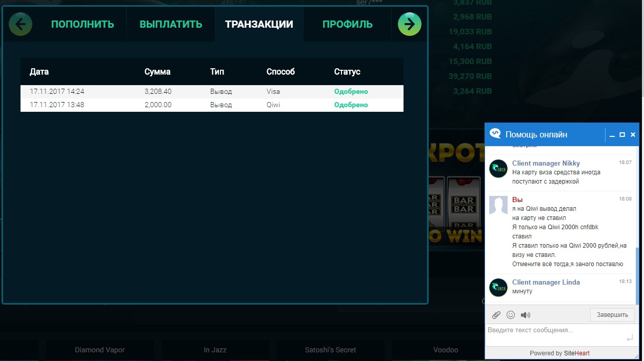Click the Тип column header
Screen dimensions: 644x361
point(217,72)
